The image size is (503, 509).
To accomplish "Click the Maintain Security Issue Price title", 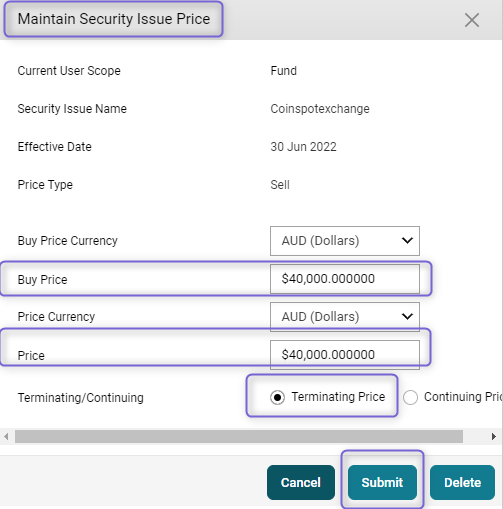I will (114, 19).
